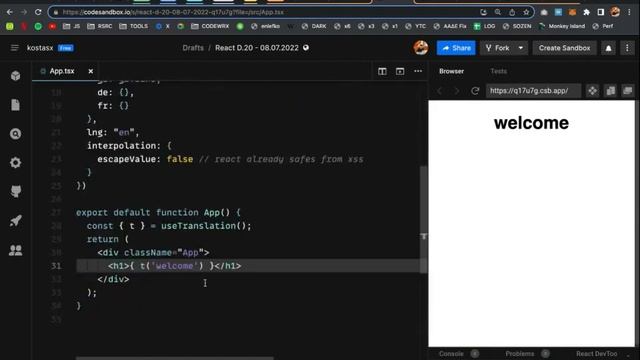Screen dimensions: 640x360
Task: Open the Live collaboration people icon
Action: pyautogui.click(x=16, y=250)
